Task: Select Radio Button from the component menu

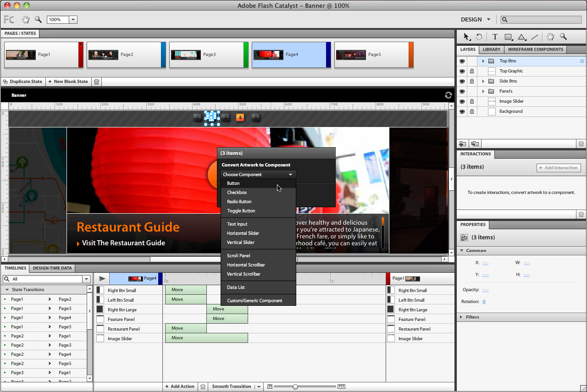Action: (239, 201)
